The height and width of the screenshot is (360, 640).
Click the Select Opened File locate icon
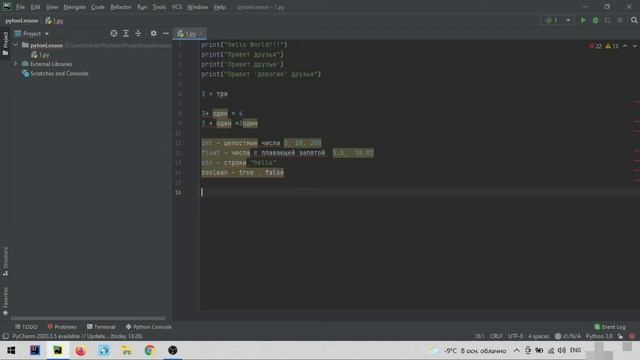tap(114, 33)
